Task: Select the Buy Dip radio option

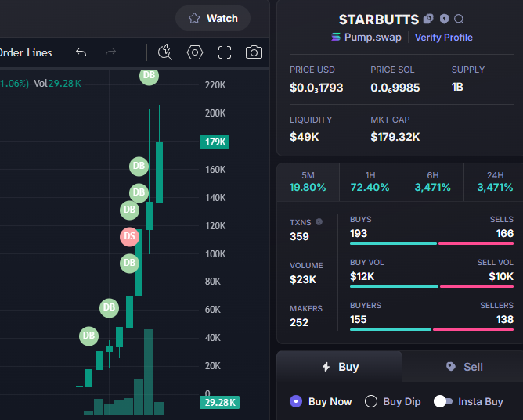Action: pyautogui.click(x=371, y=401)
